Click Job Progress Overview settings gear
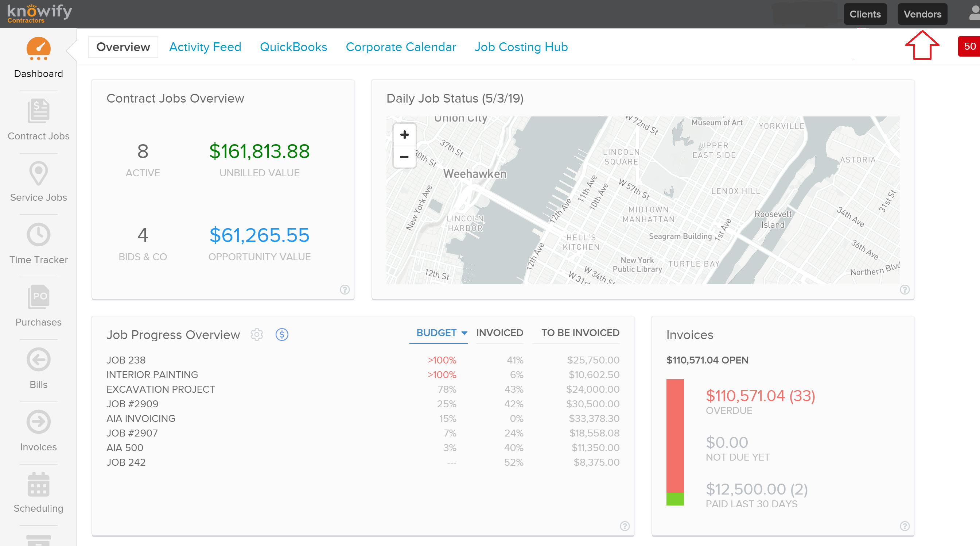The image size is (980, 546). tap(257, 335)
